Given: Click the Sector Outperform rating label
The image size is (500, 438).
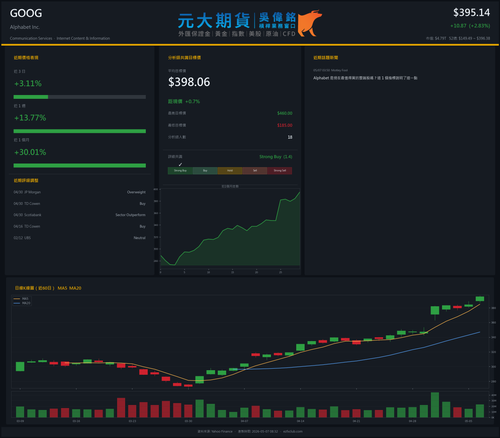Looking at the screenshot, I should [130, 215].
